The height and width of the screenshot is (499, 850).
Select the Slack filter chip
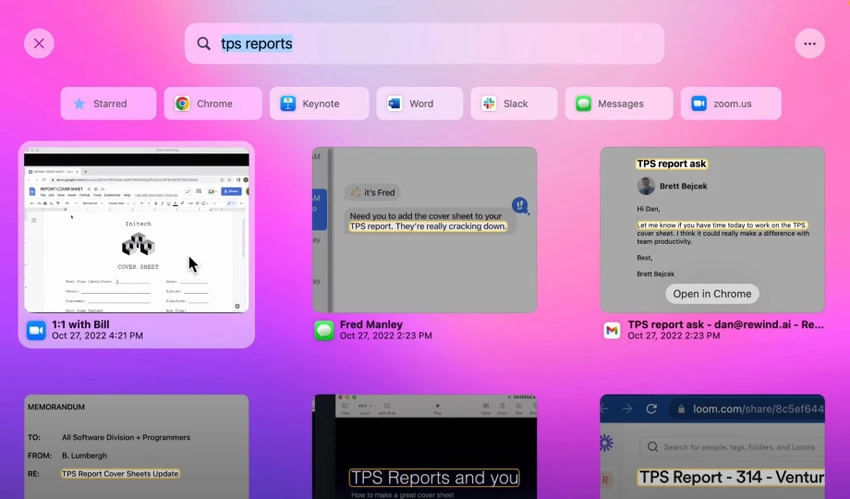pyautogui.click(x=514, y=103)
